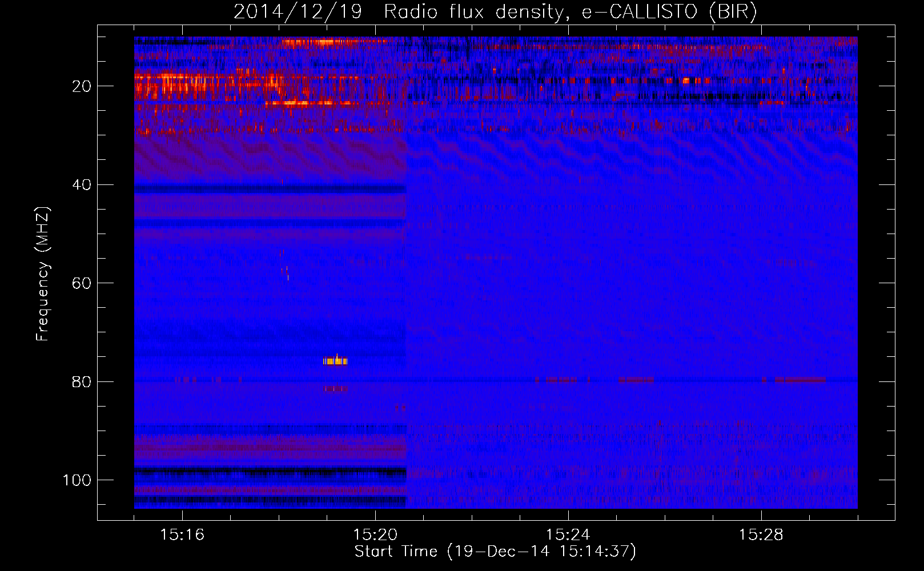924x571 pixels.
Task: Click the plot title '2014/12/19 Radio flux density'
Action: [495, 12]
